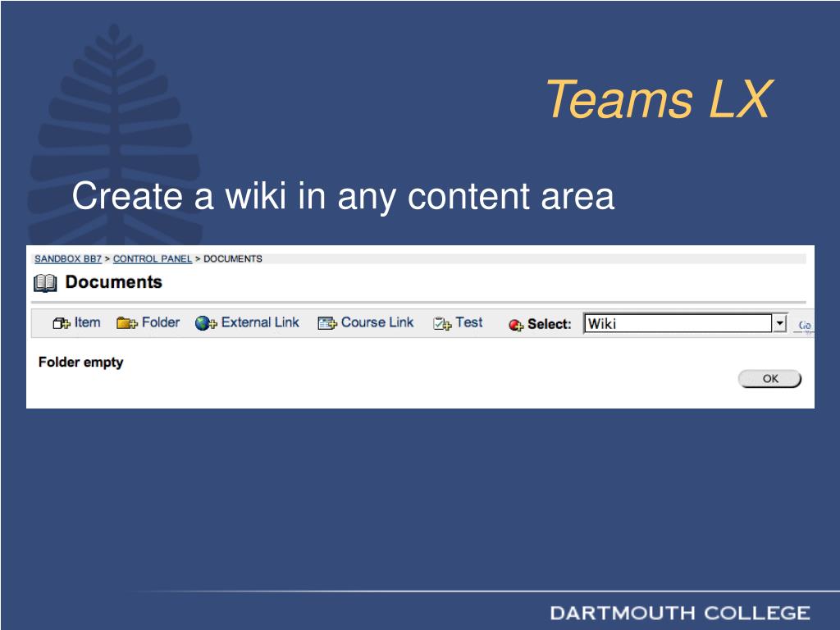This screenshot has width=840, height=630.
Task: Click the Go button beside the dropdown
Action: [804, 325]
